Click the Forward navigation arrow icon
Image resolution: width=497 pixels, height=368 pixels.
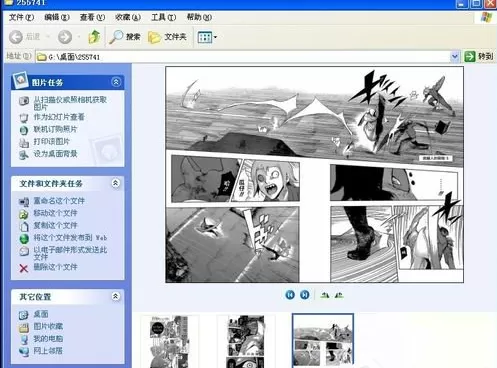(x=65, y=37)
